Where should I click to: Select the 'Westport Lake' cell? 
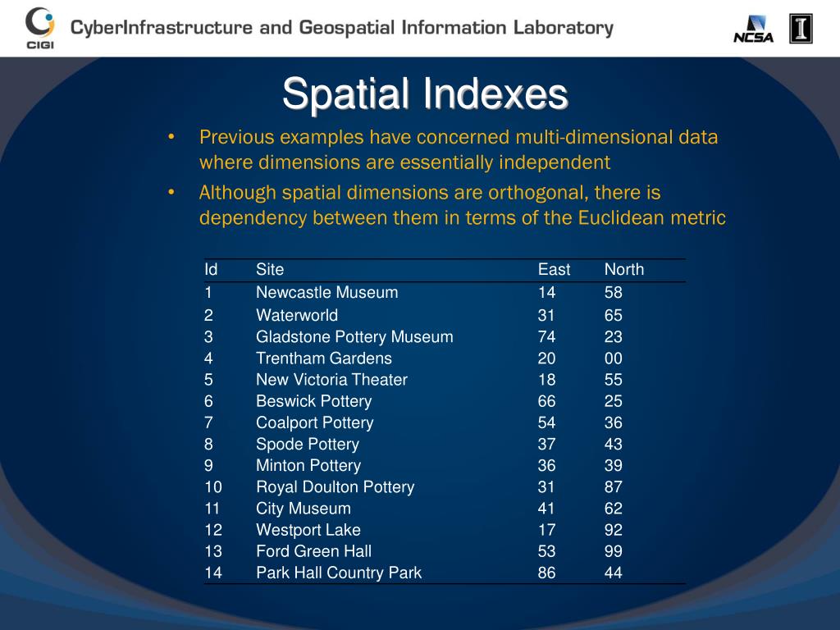308,530
